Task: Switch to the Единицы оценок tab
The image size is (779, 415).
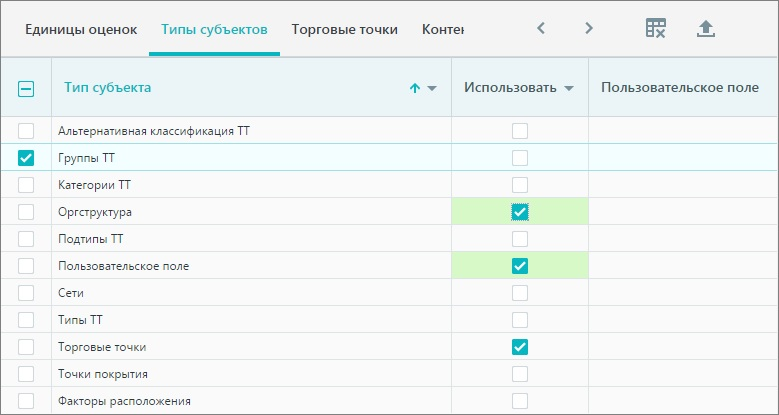Action: coord(81,29)
